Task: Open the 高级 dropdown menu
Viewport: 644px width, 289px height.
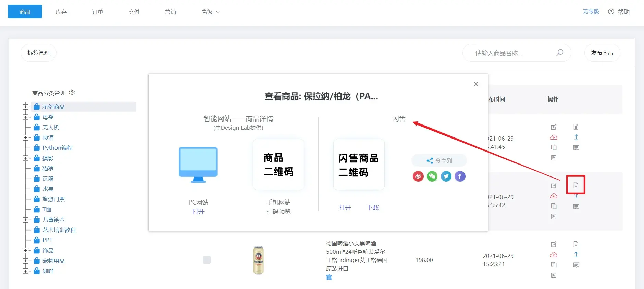Action: [210, 12]
